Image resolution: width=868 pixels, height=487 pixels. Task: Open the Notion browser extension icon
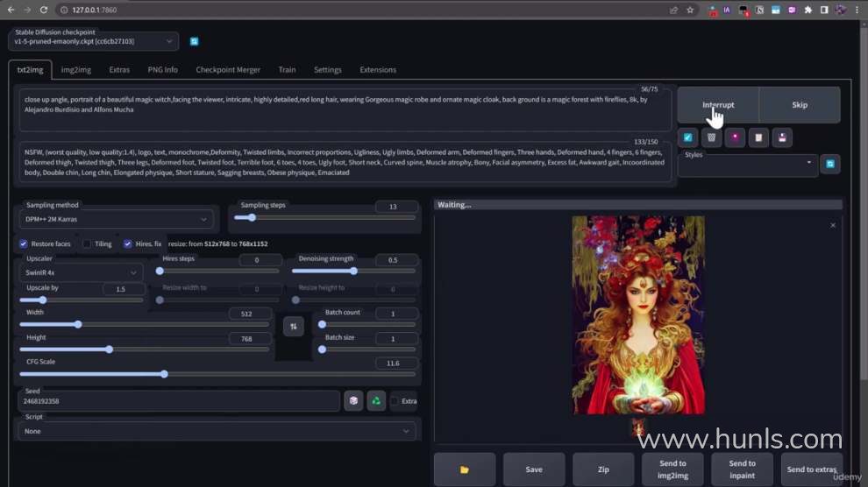pyautogui.click(x=759, y=10)
